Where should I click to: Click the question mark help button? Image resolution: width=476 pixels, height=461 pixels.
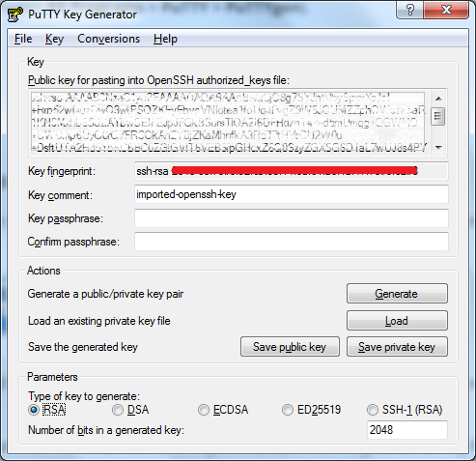point(410,11)
